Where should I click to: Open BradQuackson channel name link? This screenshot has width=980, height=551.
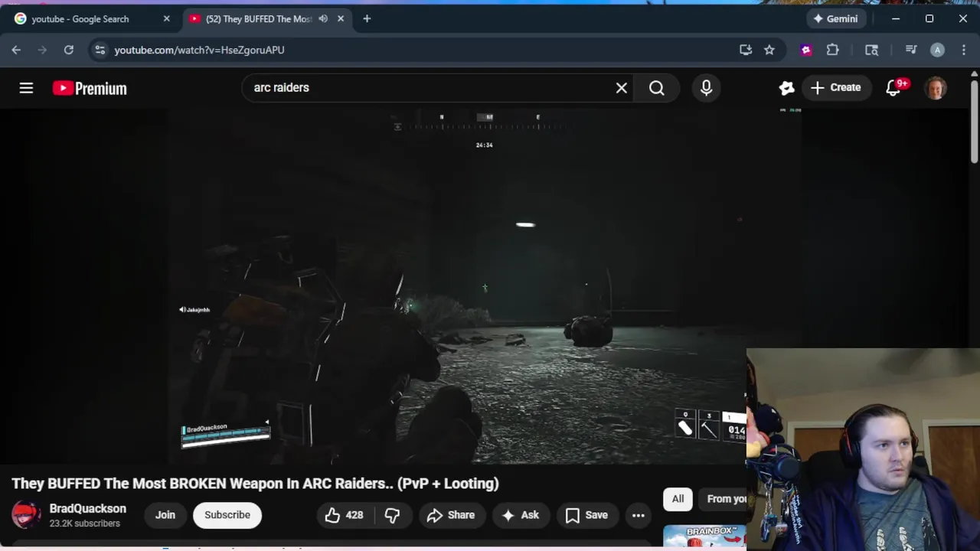pyautogui.click(x=88, y=508)
